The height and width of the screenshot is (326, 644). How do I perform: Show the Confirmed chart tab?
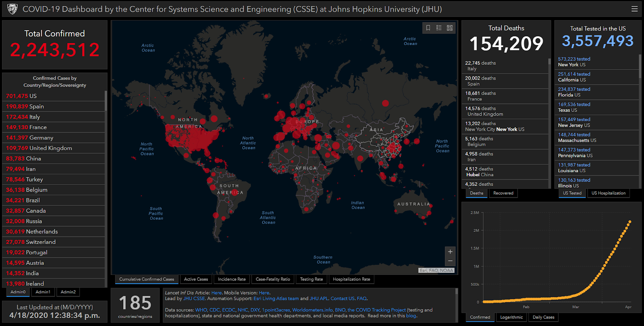point(480,317)
